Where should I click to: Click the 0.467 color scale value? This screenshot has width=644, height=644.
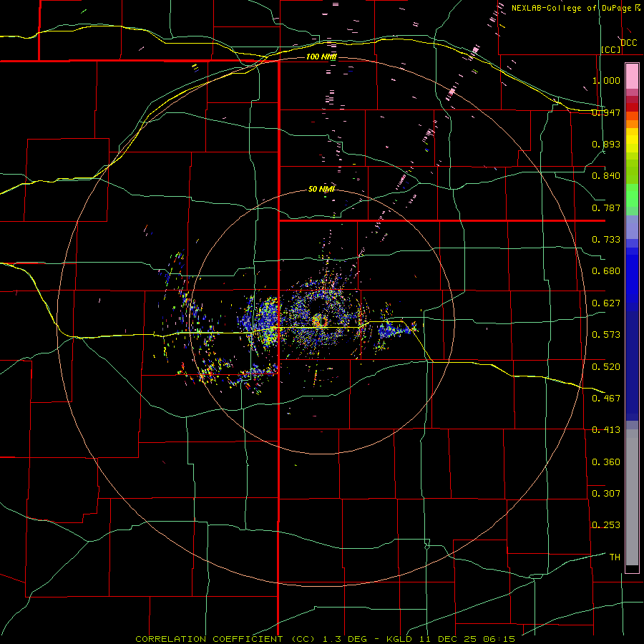point(606,399)
